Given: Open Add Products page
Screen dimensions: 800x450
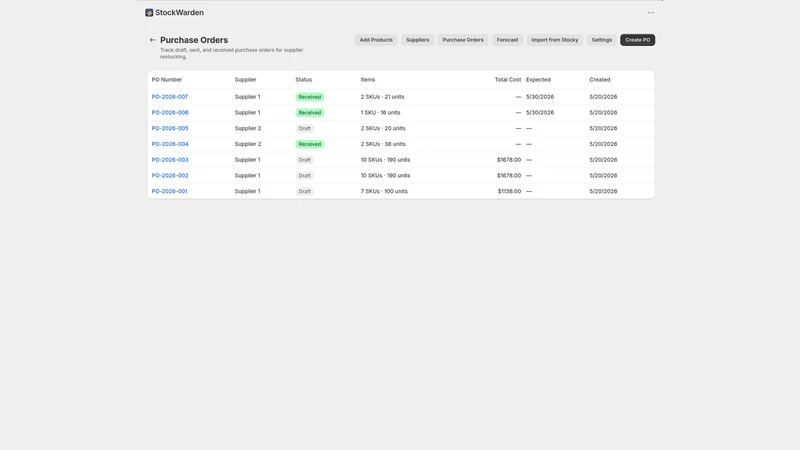Looking at the screenshot, I should (376, 40).
